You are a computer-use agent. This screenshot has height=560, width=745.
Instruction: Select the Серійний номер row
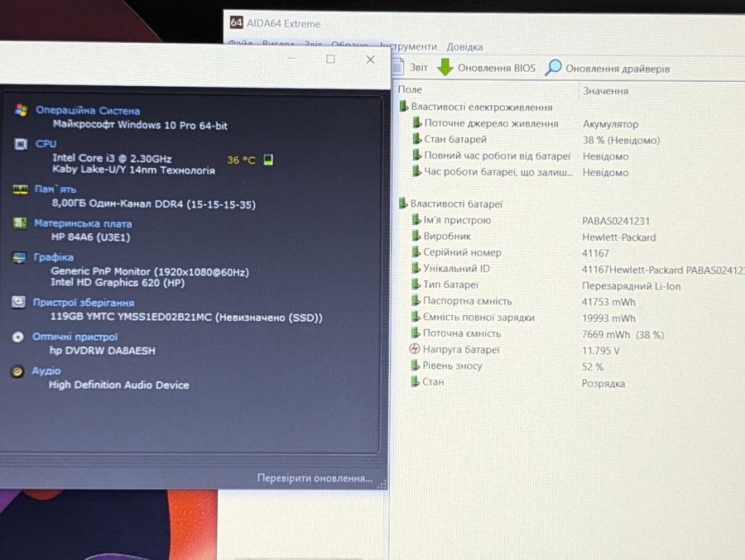[x=510, y=252]
